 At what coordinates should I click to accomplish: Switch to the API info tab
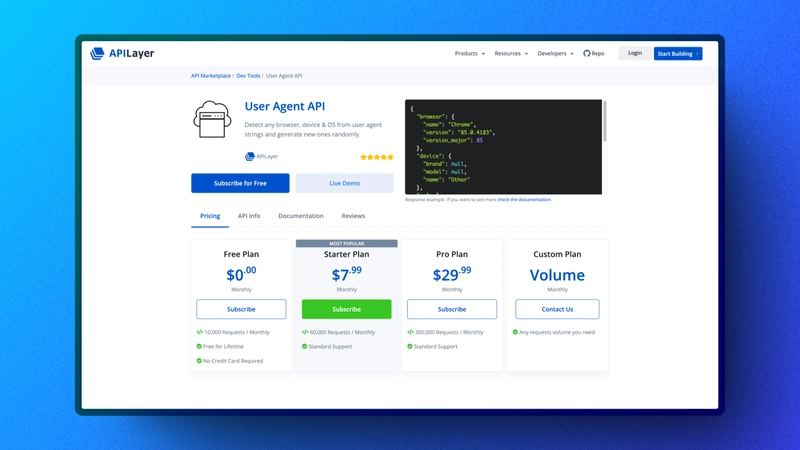tap(249, 216)
